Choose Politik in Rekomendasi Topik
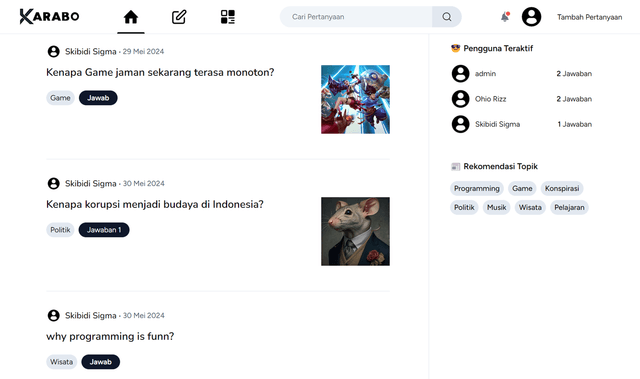The width and height of the screenshot is (640, 379). coord(464,207)
